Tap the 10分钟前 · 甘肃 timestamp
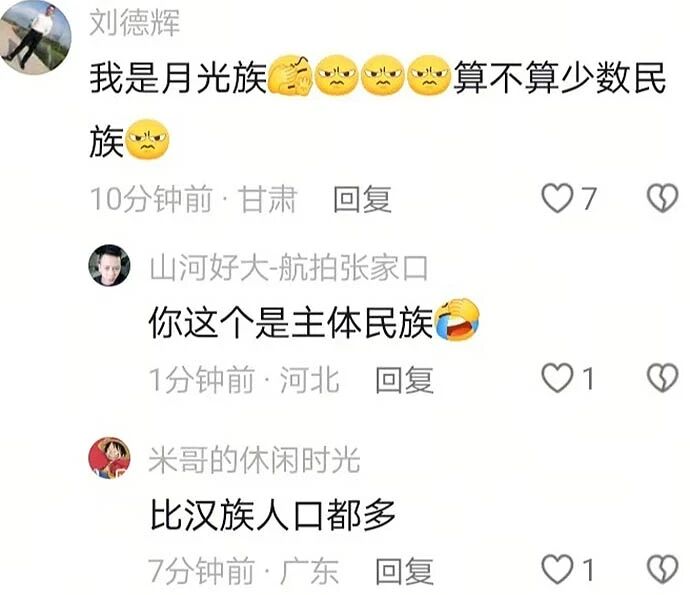 194,199
